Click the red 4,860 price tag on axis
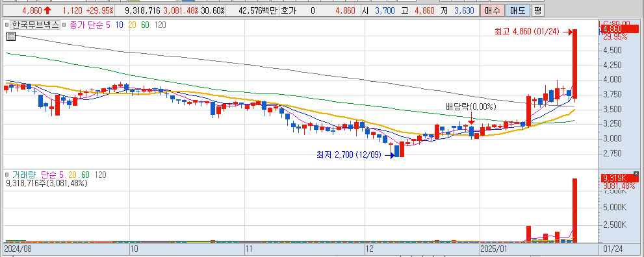This screenshot has width=644, height=257. (x=620, y=29)
